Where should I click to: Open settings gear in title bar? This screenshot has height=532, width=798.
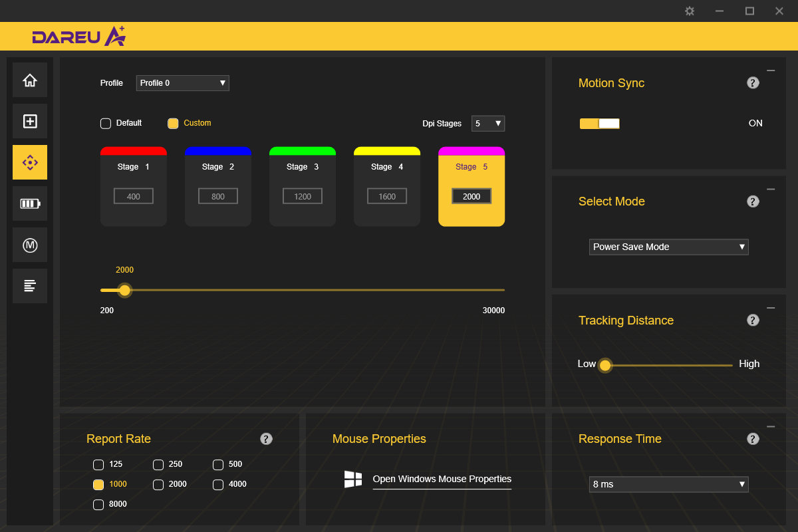[690, 11]
